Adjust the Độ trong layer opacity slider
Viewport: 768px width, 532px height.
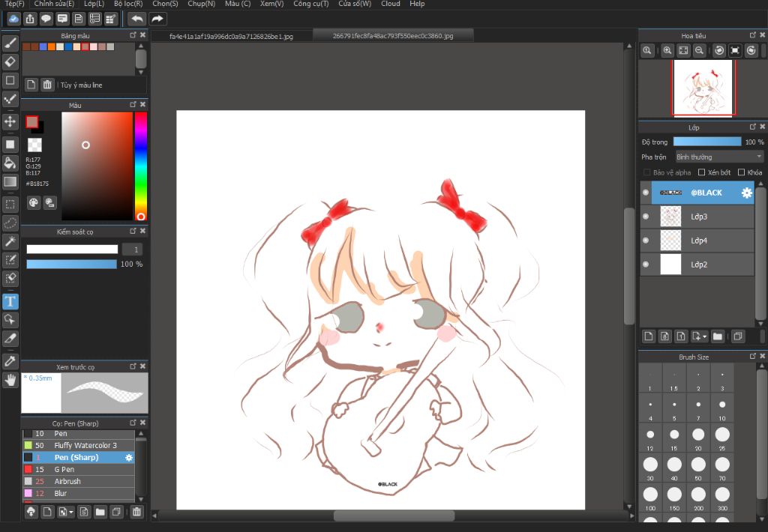[706, 142]
